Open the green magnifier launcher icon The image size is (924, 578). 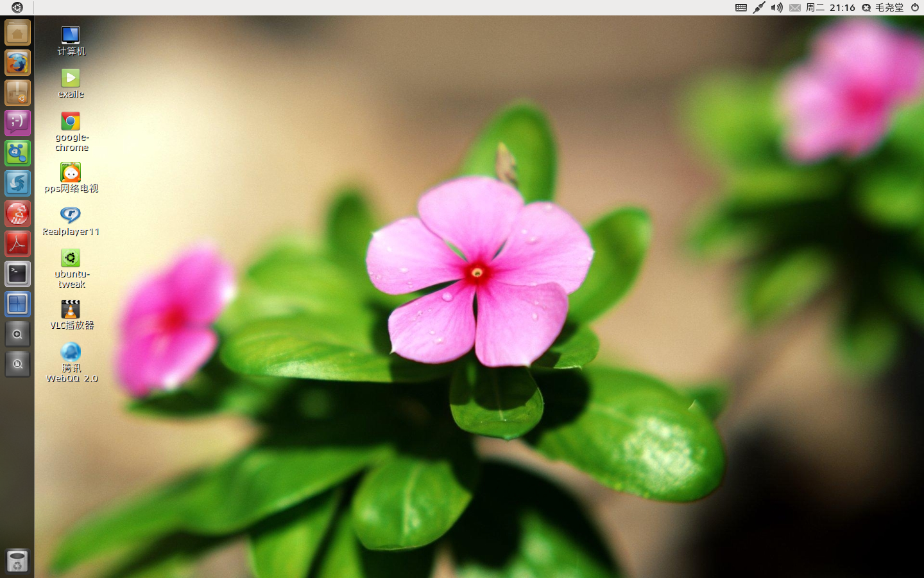coord(17,153)
